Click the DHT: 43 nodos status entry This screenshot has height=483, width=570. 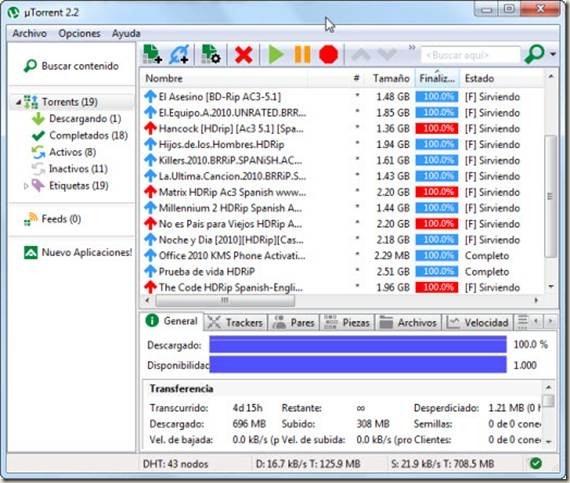click(x=175, y=464)
